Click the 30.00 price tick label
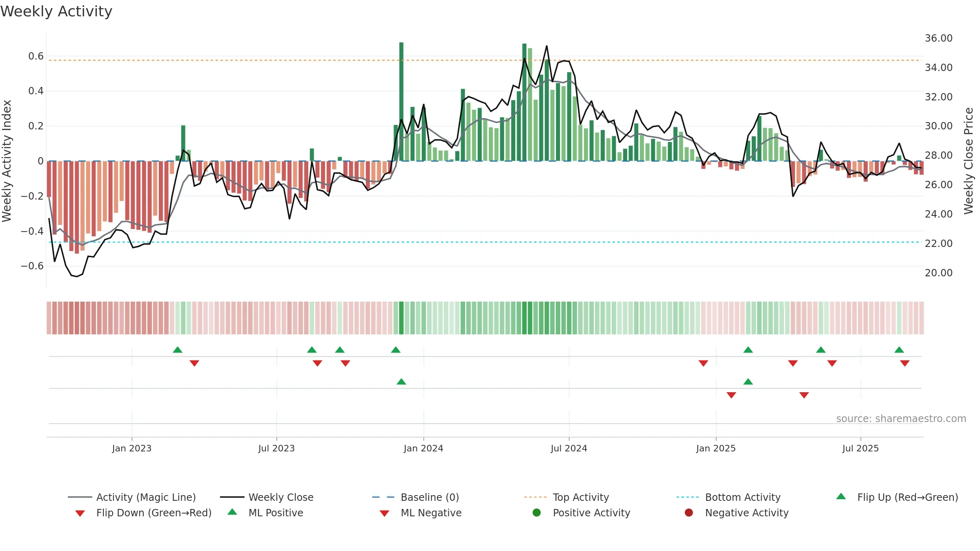 pyautogui.click(x=939, y=126)
